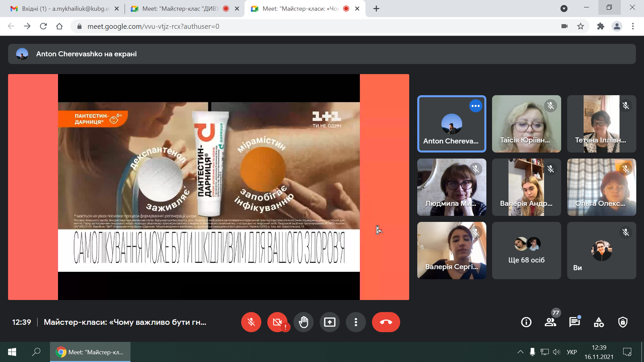Bookmark this page with star icon
The width and height of the screenshot is (644, 362).
click(581, 26)
